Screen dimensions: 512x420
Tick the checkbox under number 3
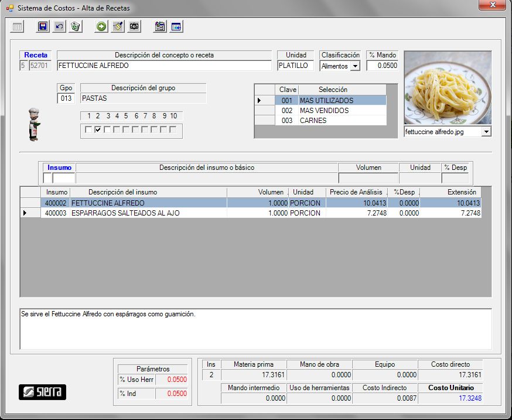[107, 130]
